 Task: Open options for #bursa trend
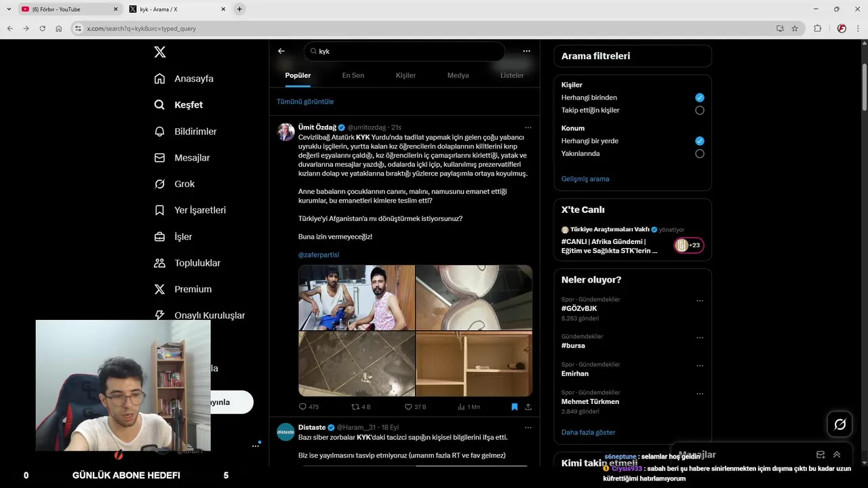[x=700, y=338]
